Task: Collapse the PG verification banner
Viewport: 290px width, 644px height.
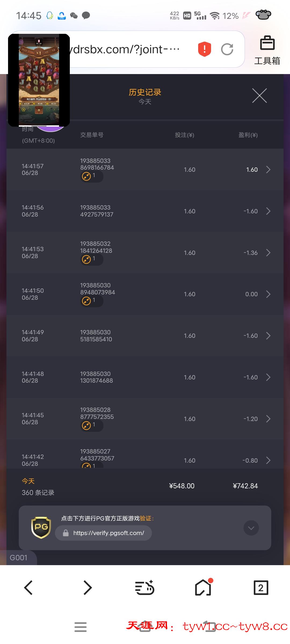Action: [x=251, y=528]
